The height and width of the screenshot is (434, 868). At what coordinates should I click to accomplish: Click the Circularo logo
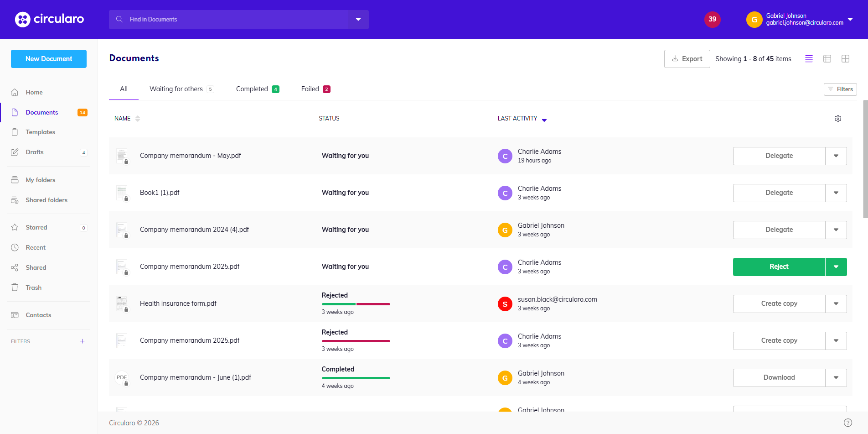click(x=49, y=19)
